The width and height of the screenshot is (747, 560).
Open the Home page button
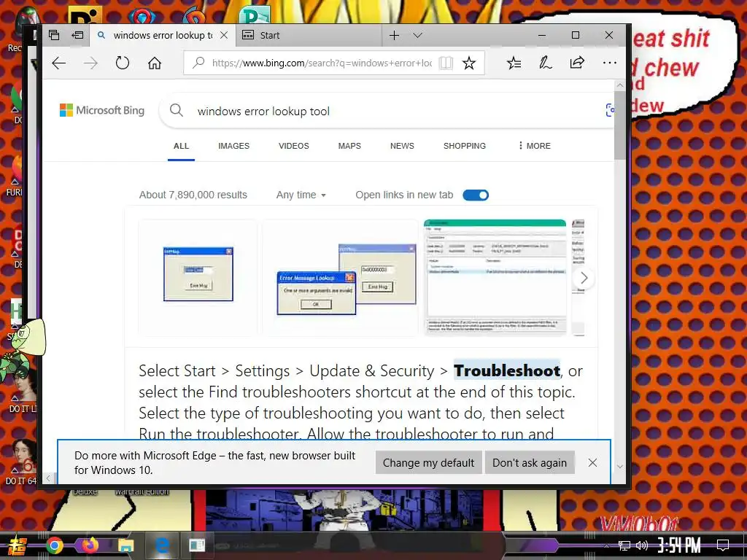(x=155, y=63)
